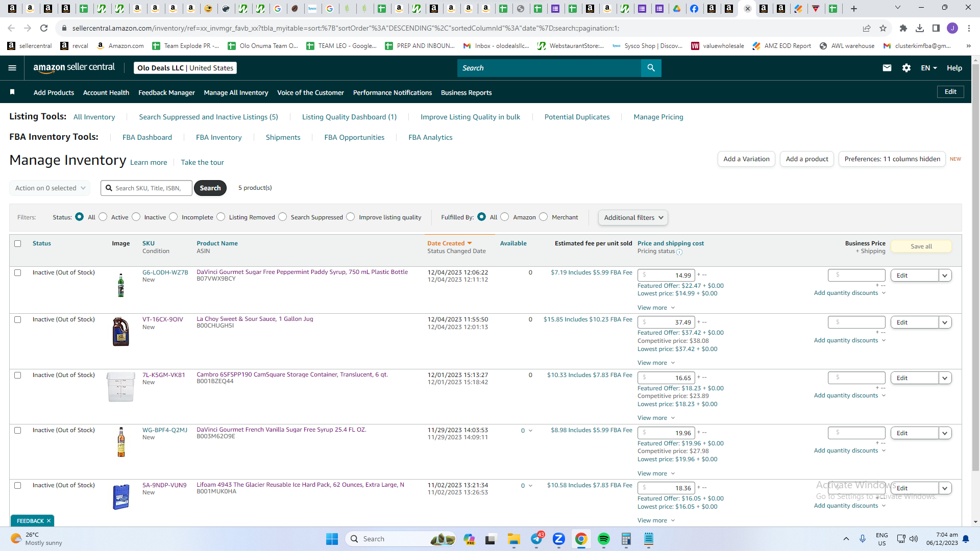
Task: Click the Amazon Seller Central logo
Action: pos(74,68)
